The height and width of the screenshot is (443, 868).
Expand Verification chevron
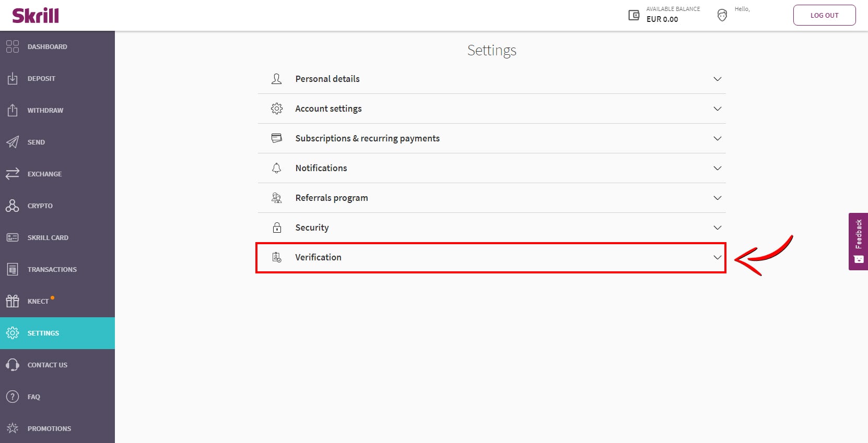coord(718,257)
